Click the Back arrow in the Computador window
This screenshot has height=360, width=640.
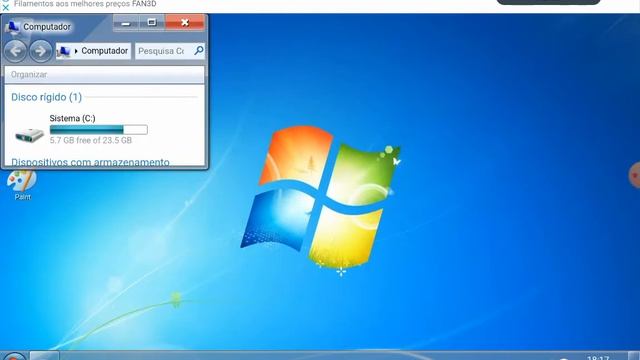click(16, 51)
